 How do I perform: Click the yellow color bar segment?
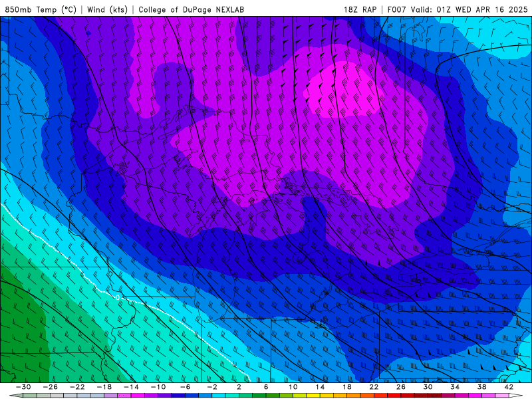tap(313, 396)
